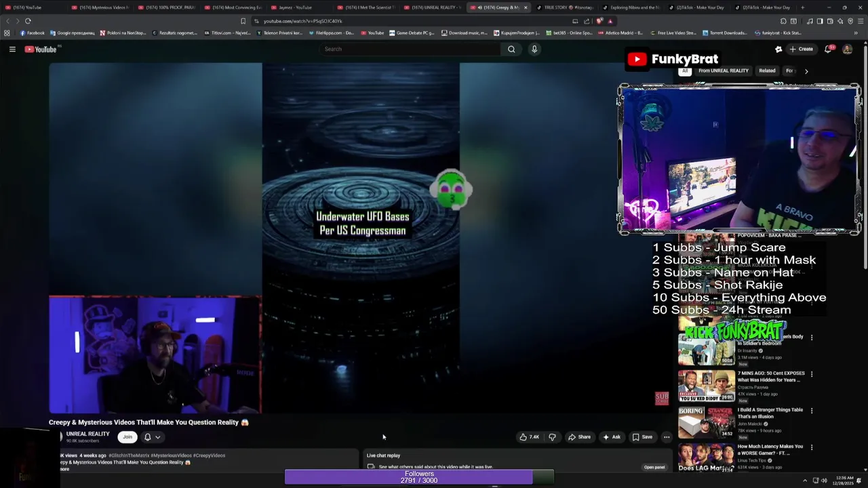Open a new browser tab with the plus button
The width and height of the screenshot is (868, 488).
click(x=803, y=7)
